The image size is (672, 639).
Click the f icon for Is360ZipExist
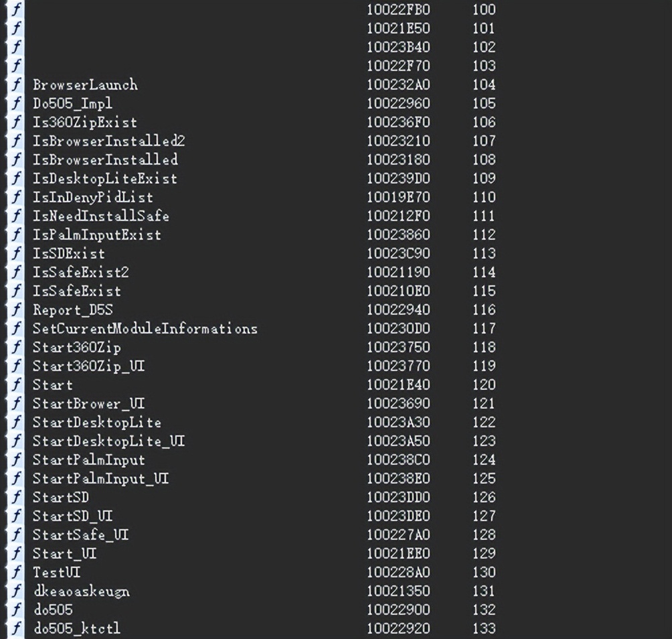[16, 122]
